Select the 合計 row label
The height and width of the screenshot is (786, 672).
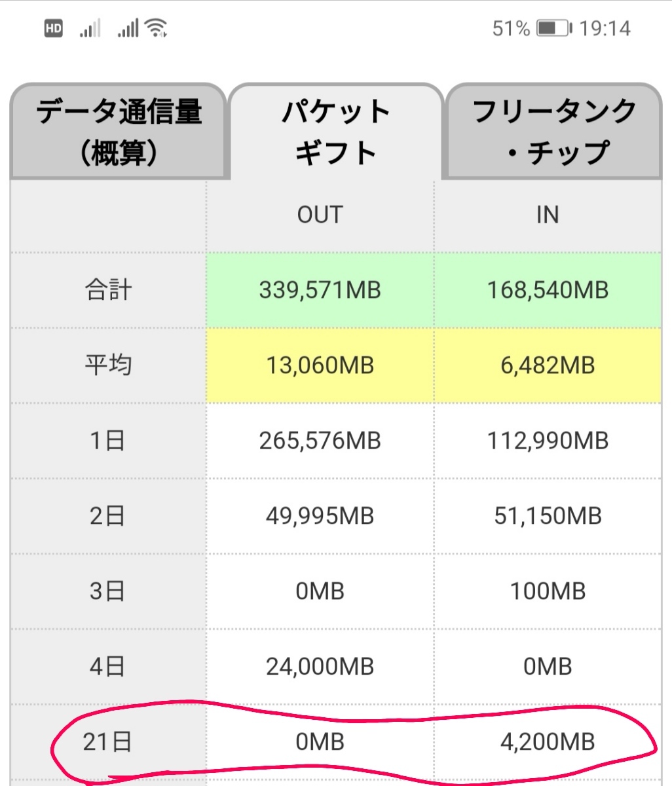[x=108, y=290]
